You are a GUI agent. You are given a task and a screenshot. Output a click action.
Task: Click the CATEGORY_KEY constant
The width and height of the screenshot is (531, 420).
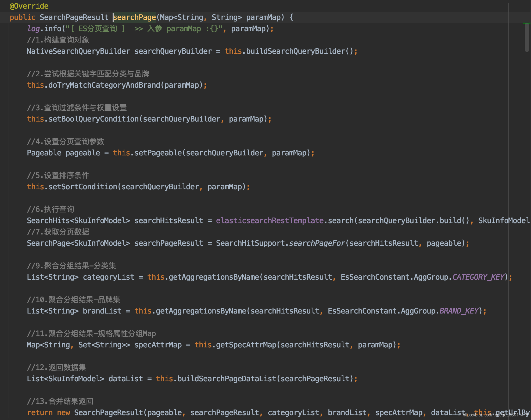pyautogui.click(x=478, y=277)
